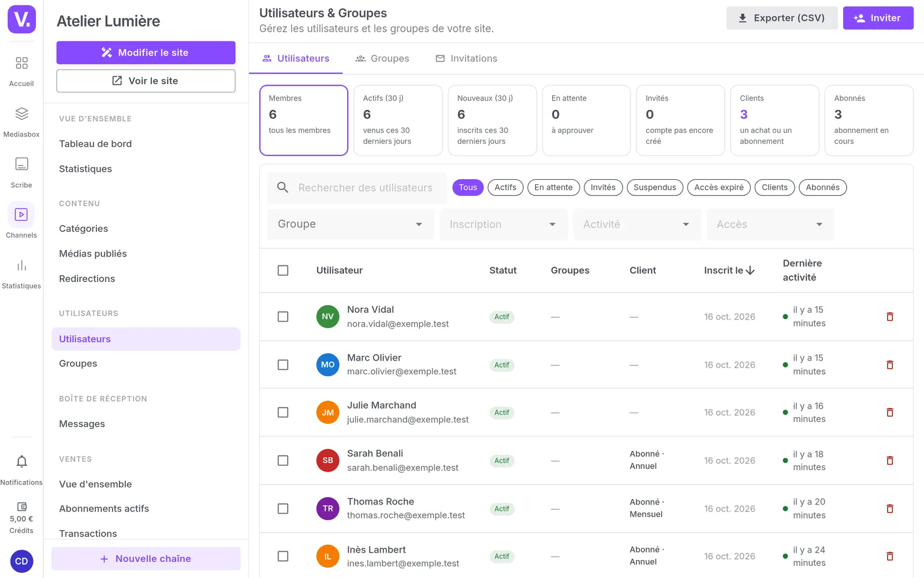Open the Accueil home icon

[x=21, y=63]
